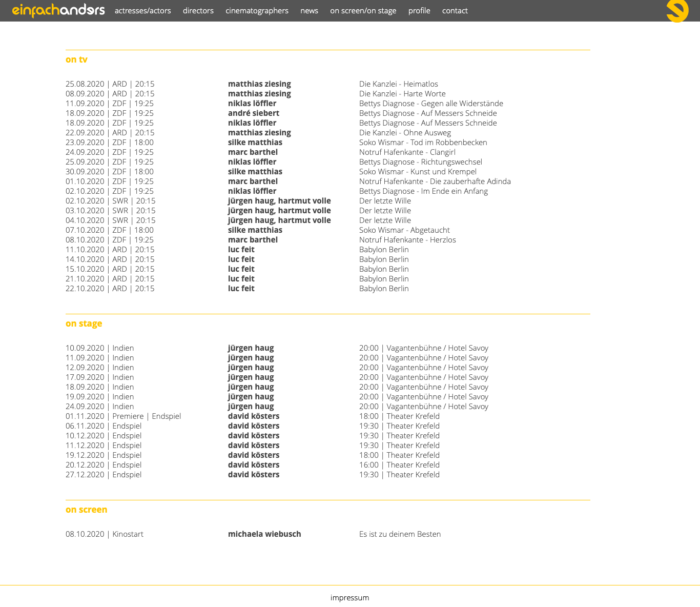
Task: Select 'Soko Wismar - Tod im Robbenbecken'
Action: coord(423,143)
